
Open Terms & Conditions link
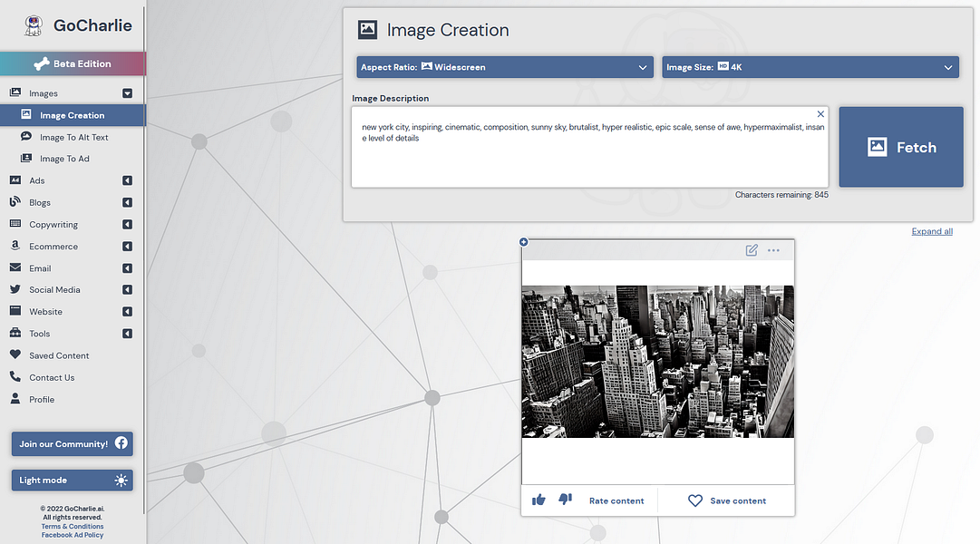click(73, 527)
